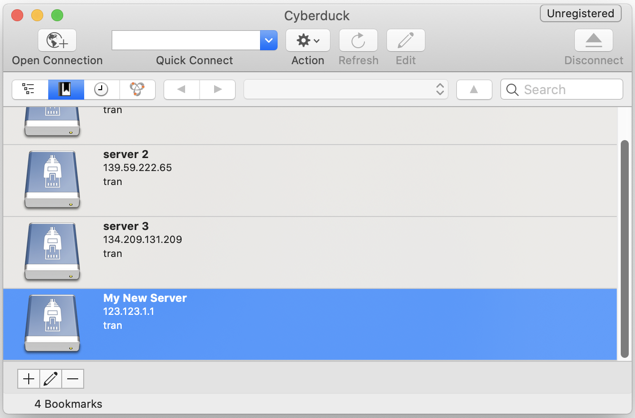
Task: Go to the parent folder with the up arrow
Action: (x=474, y=89)
